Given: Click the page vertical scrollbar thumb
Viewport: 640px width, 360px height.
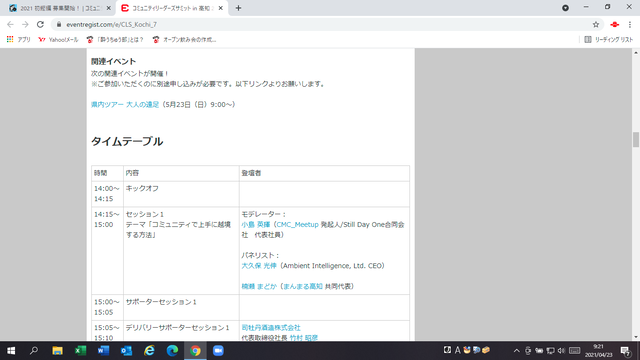Looking at the screenshot, I should click(636, 140).
